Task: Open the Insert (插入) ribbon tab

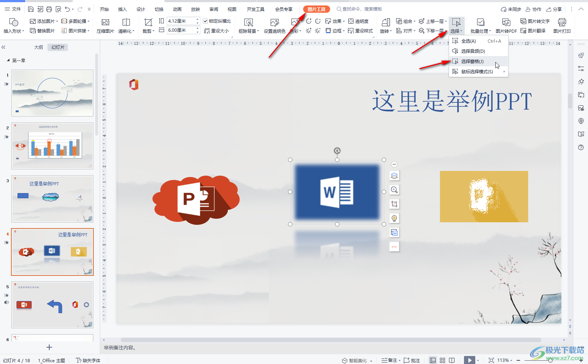Action: 123,9
